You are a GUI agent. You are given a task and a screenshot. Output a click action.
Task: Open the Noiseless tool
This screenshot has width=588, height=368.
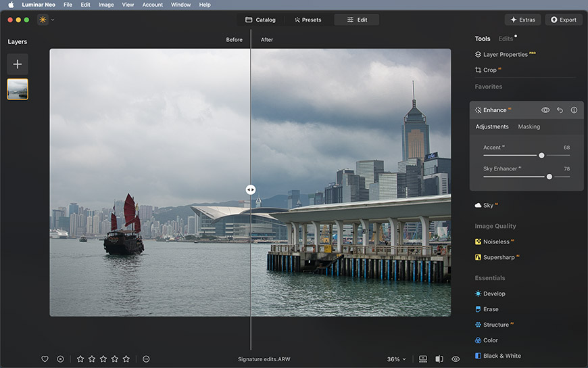495,241
